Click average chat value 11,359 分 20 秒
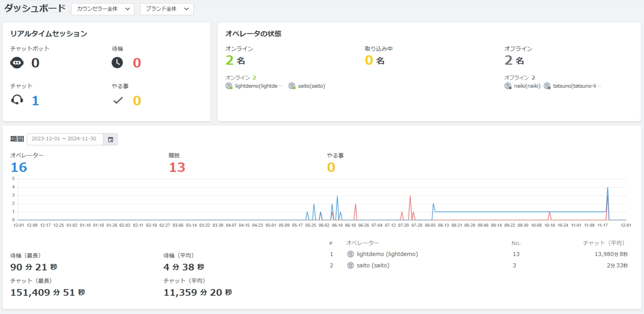Screen dimensions: 644x314 click(x=198, y=293)
